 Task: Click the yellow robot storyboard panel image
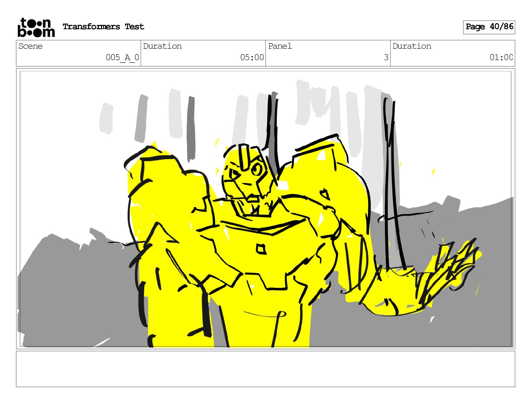(265, 209)
